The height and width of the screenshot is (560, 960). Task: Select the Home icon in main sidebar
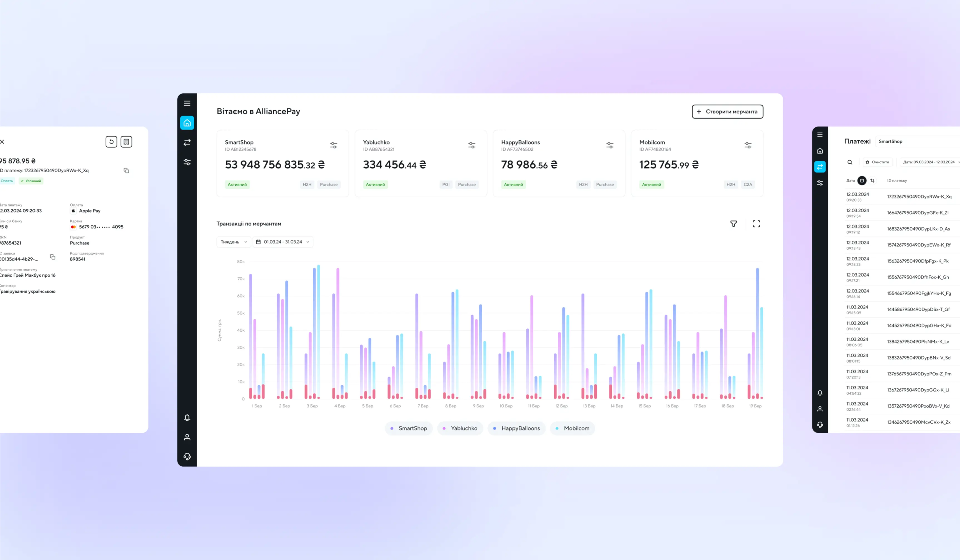[187, 123]
